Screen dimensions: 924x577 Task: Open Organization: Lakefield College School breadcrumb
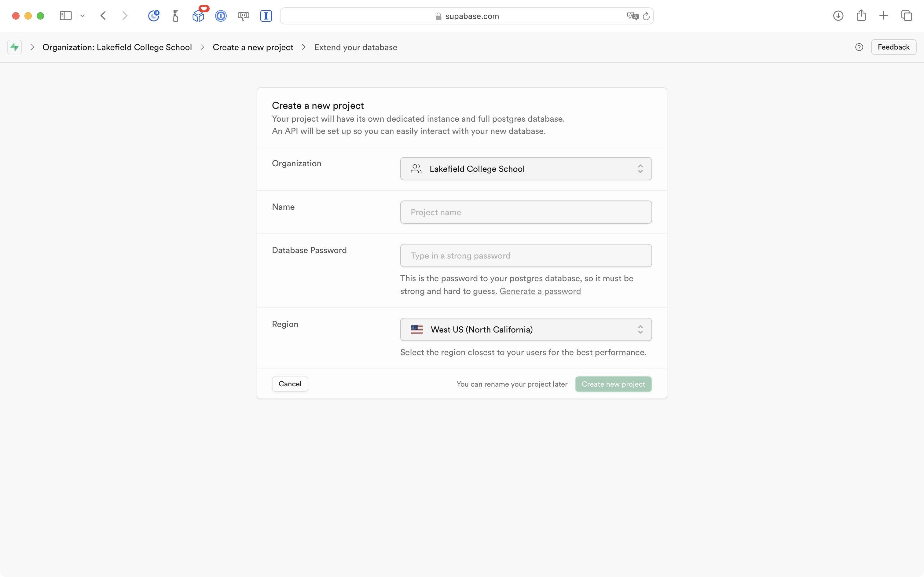click(117, 47)
